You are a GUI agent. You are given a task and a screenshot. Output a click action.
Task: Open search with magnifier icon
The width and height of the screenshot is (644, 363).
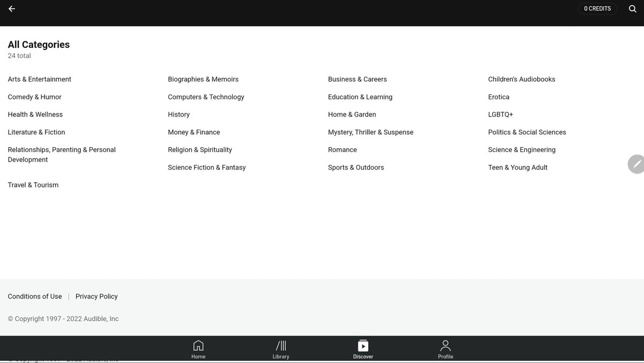[633, 9]
